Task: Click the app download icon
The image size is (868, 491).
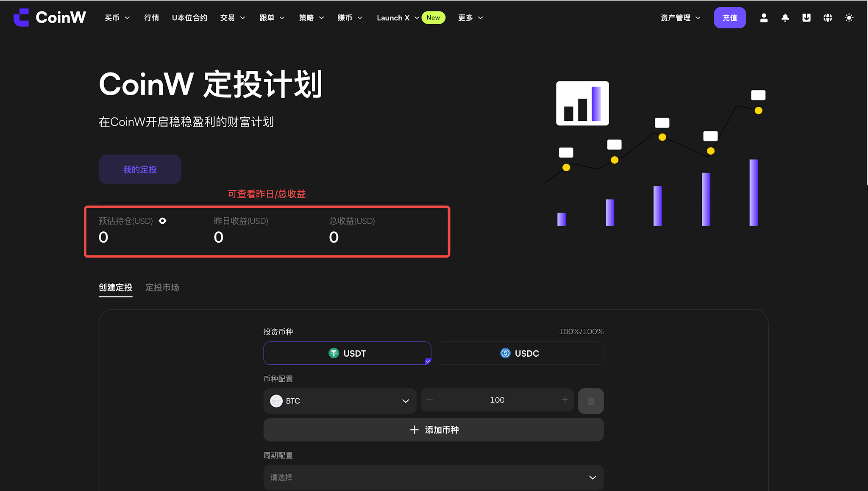Action: 806,18
